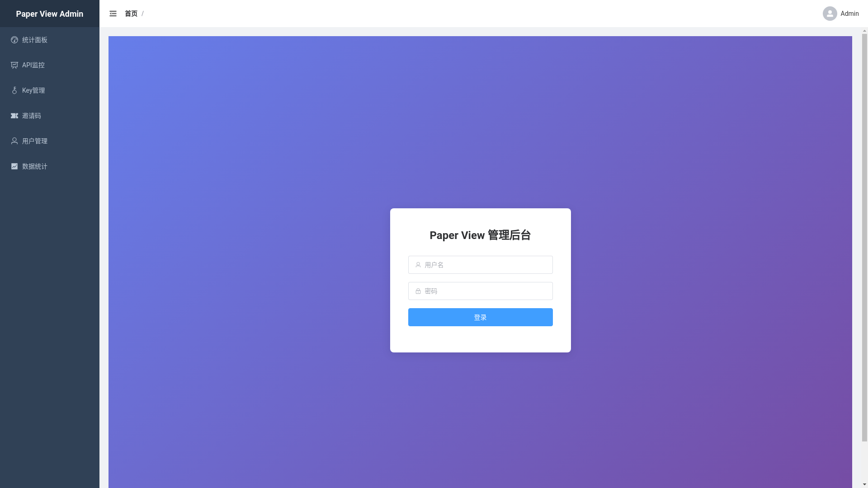Image resolution: width=868 pixels, height=488 pixels.
Task: Click the Admin avatar icon
Action: tap(830, 14)
